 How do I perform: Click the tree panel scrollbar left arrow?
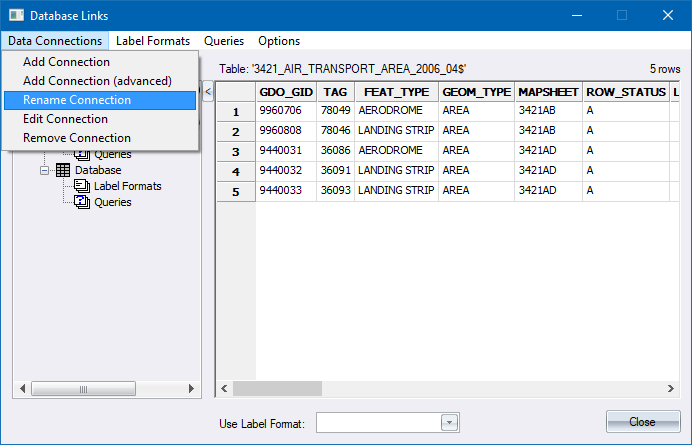20,389
